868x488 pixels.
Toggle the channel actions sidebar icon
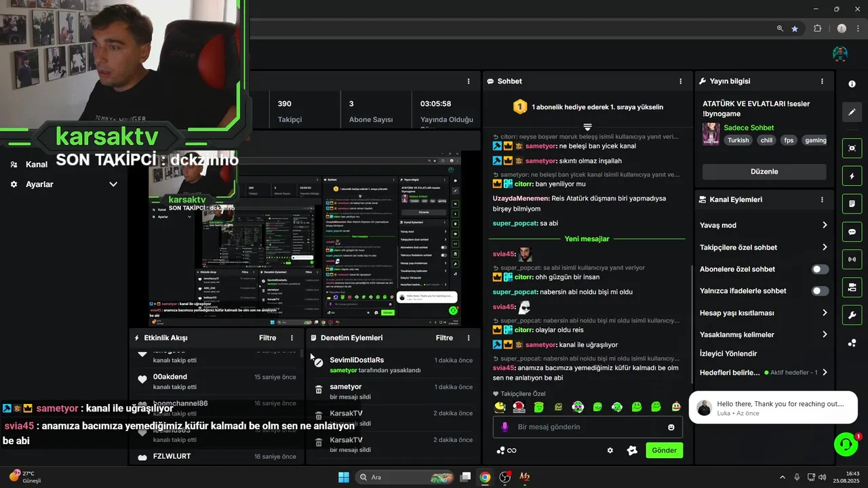coord(852,287)
